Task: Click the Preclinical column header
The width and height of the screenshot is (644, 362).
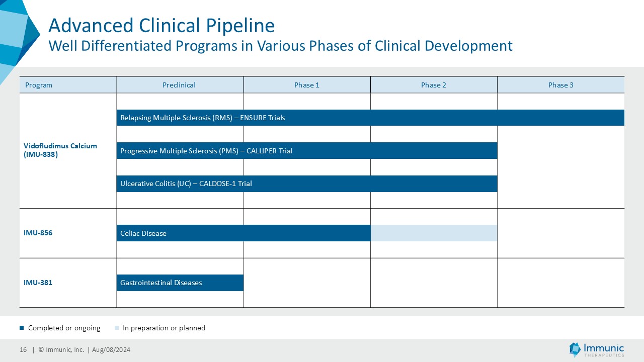Action: pyautogui.click(x=179, y=85)
